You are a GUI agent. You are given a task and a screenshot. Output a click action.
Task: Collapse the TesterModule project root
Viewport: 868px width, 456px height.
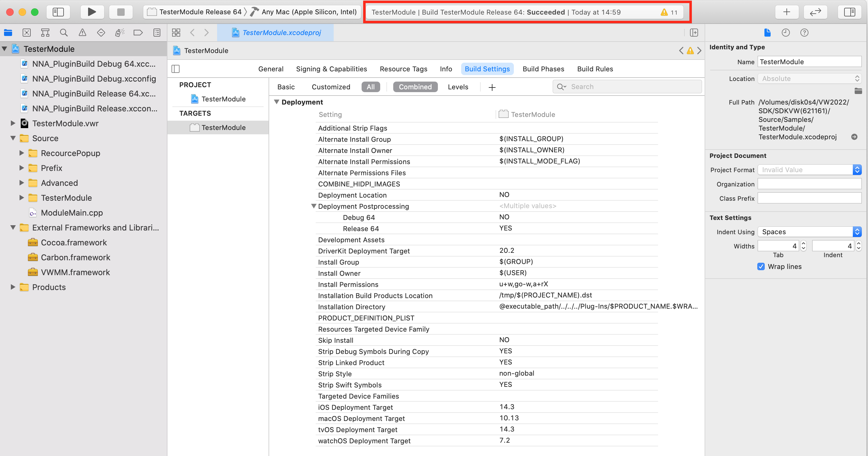click(x=5, y=49)
